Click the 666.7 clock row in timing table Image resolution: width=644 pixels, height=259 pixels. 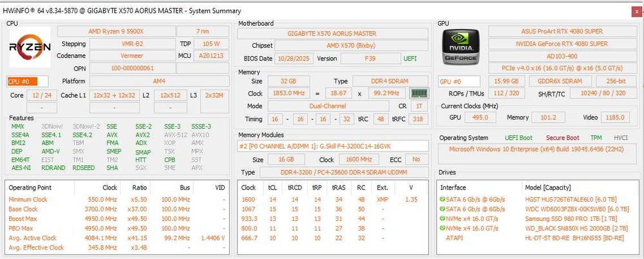[334, 238]
